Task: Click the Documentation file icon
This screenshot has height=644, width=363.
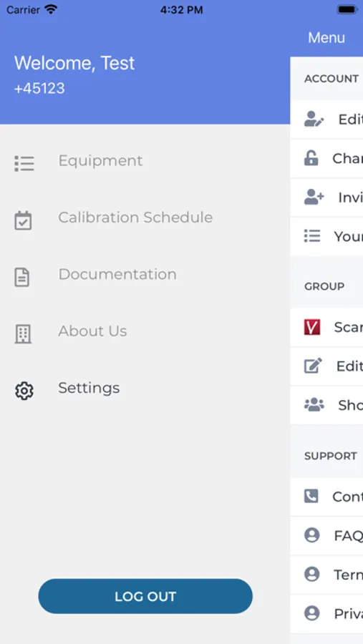Action: tap(22, 277)
